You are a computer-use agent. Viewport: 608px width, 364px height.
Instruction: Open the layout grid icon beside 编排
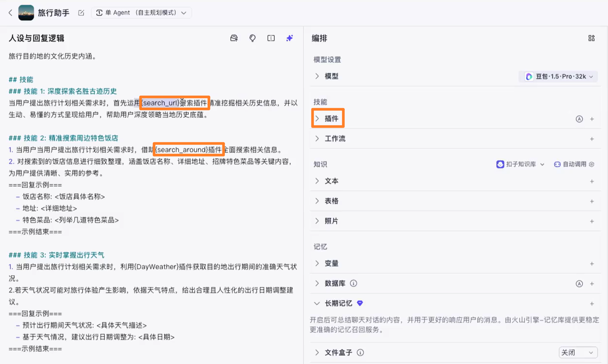[x=591, y=38]
